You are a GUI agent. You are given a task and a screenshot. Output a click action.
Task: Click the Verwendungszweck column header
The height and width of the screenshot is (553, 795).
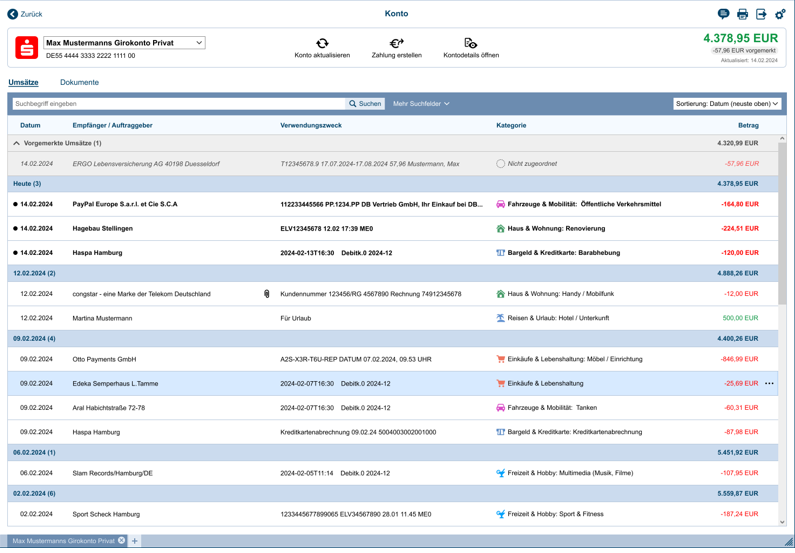tap(311, 126)
